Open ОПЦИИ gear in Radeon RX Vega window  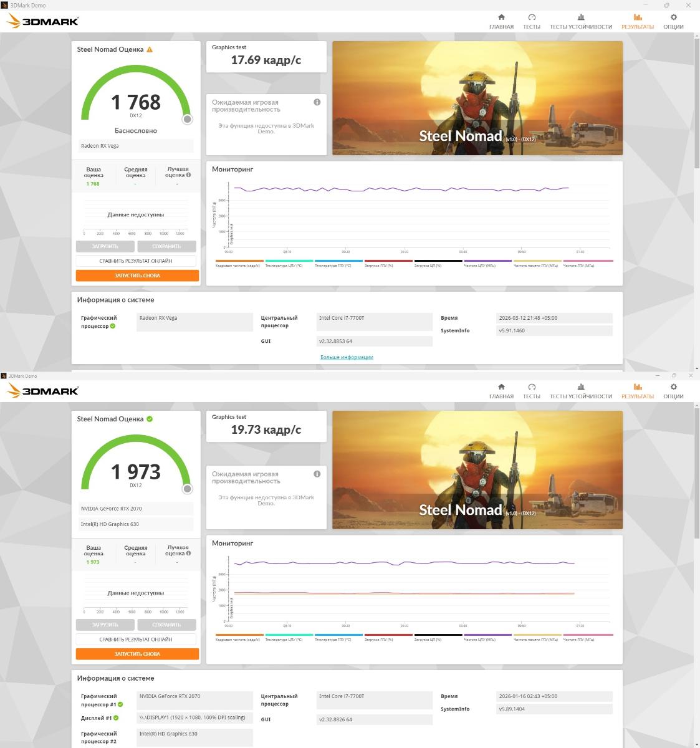(673, 17)
